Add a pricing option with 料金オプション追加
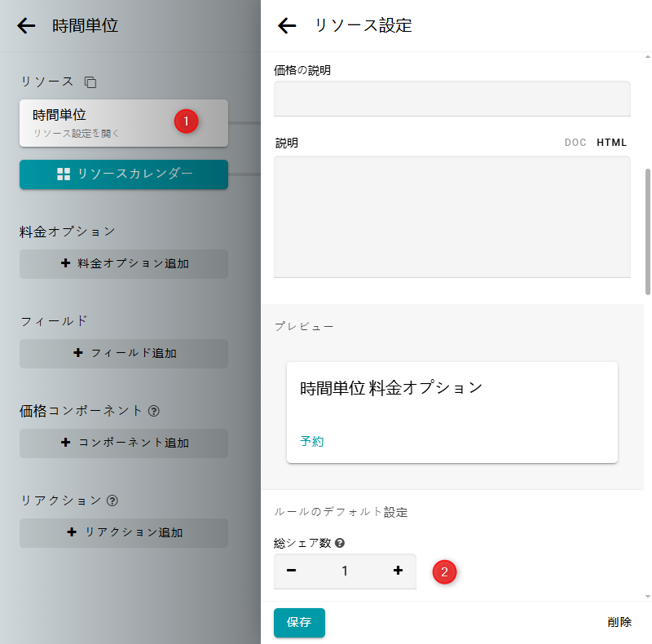The width and height of the screenshot is (652, 644). pyautogui.click(x=124, y=264)
